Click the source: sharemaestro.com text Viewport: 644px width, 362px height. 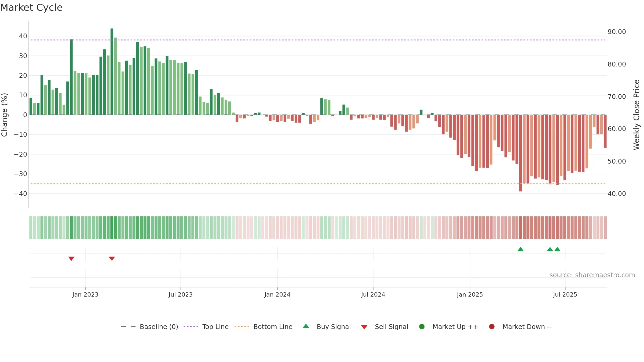coord(592,275)
